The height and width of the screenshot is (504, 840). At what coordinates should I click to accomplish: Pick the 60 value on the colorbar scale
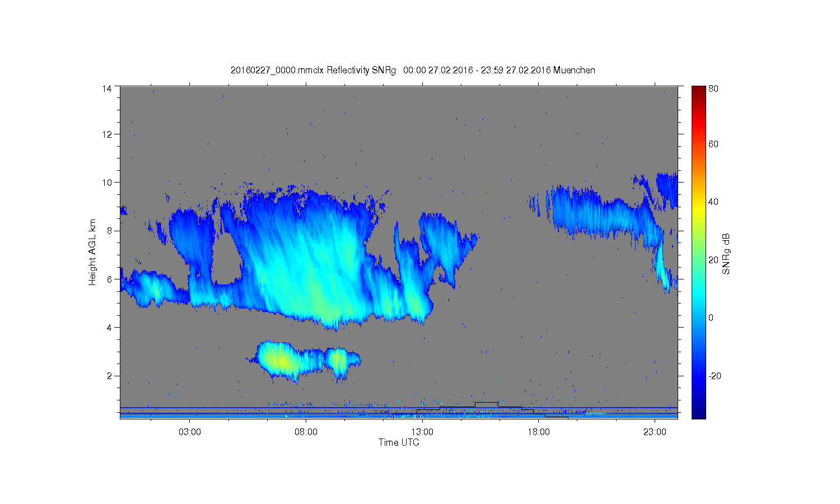point(713,144)
